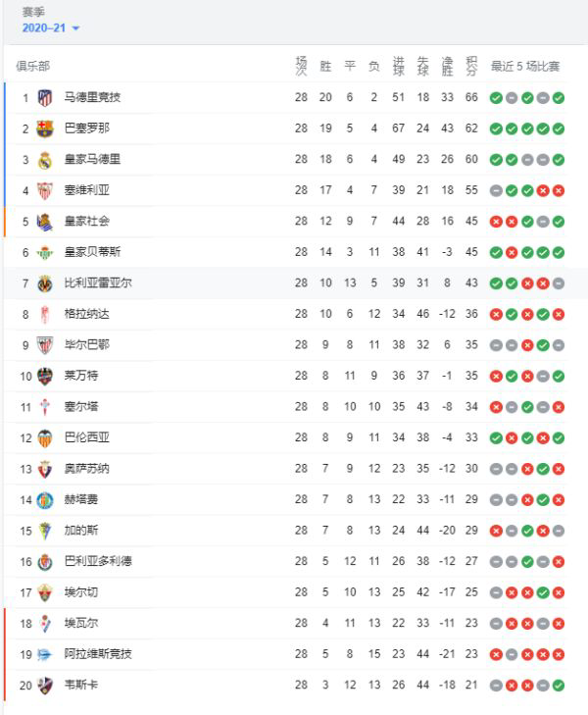The height and width of the screenshot is (715, 588).
Task: Open the 皇家贝蒂斯 crest icon
Action: [45, 253]
